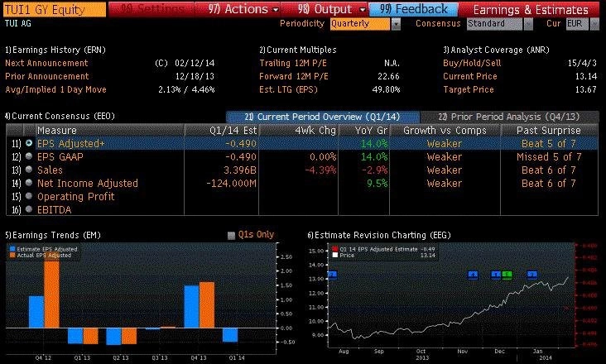Open 6) Estimate Revision Charting (EEG) link

point(379,236)
